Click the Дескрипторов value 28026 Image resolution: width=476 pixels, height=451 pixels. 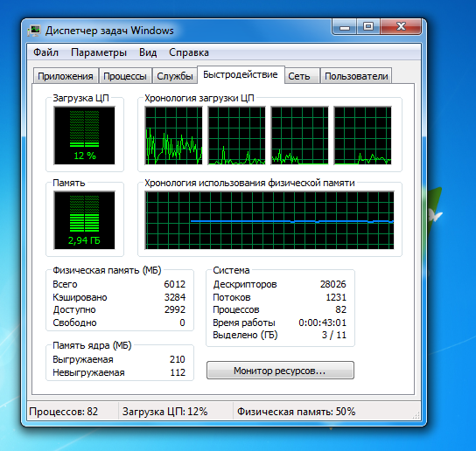pos(333,284)
